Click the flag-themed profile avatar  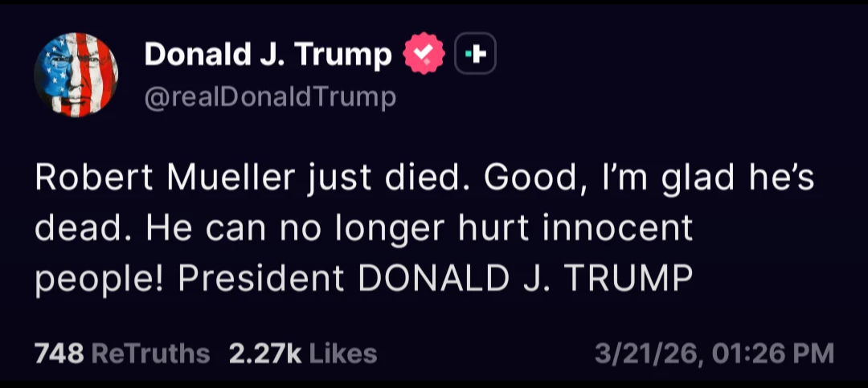tap(76, 76)
